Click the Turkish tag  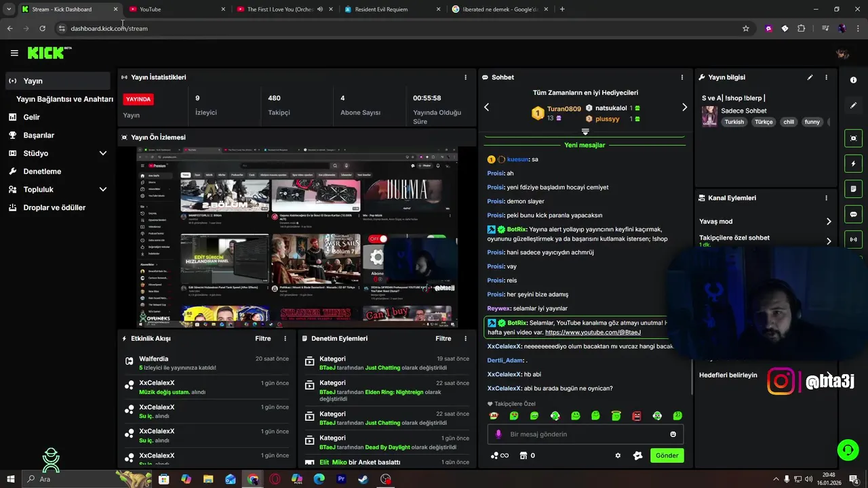coord(734,122)
